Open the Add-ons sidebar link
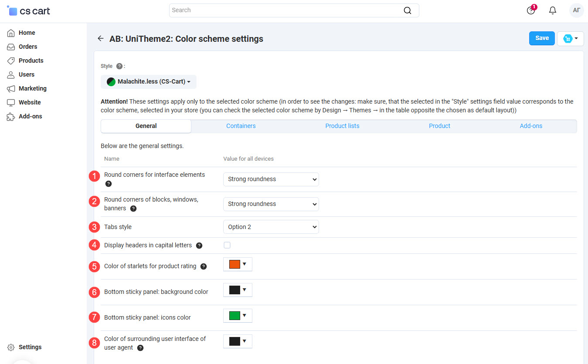The image size is (588, 364). click(31, 116)
